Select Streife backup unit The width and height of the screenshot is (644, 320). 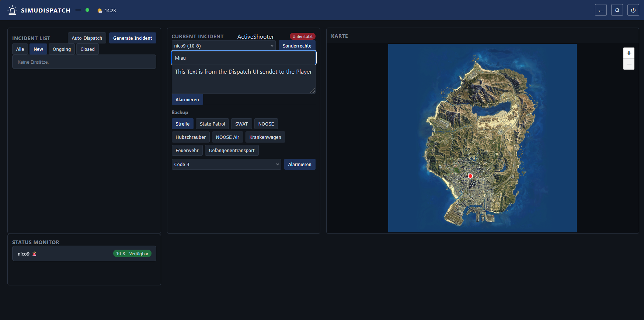pos(182,124)
